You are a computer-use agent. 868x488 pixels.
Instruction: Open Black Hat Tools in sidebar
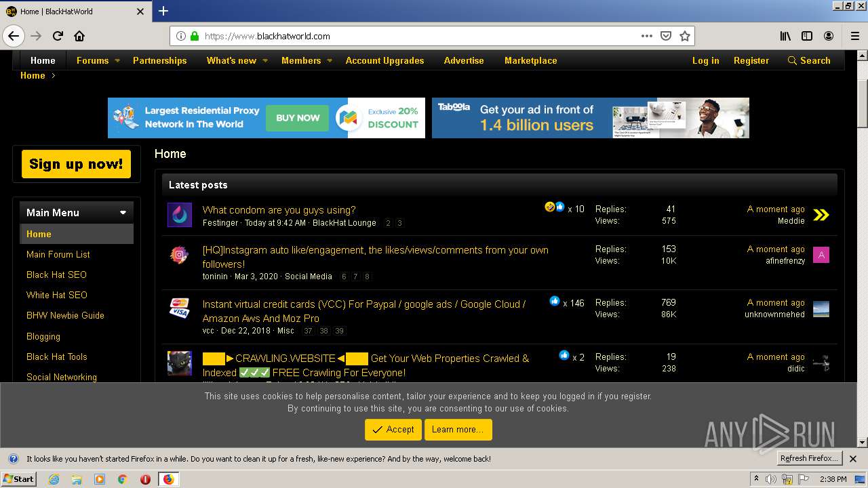point(57,357)
